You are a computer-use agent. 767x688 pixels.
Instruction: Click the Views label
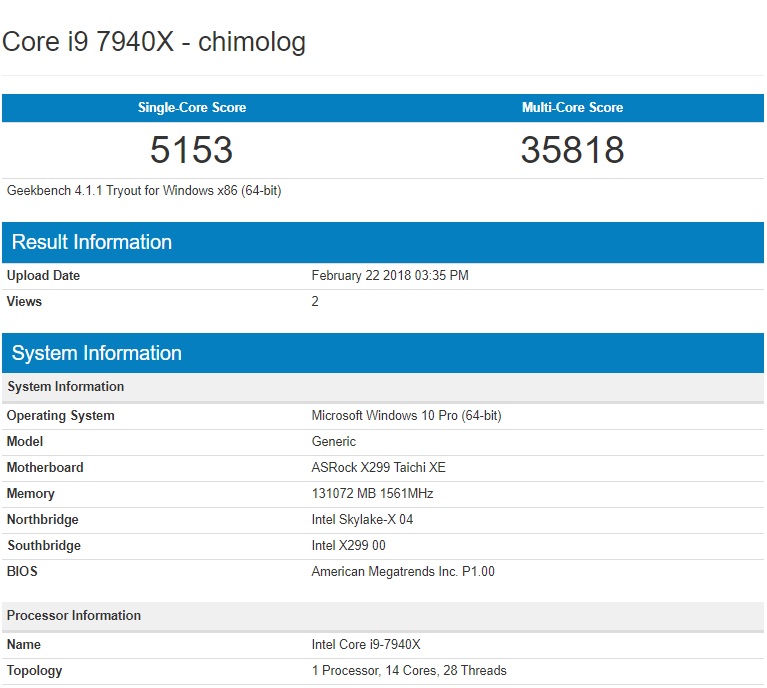coord(24,301)
